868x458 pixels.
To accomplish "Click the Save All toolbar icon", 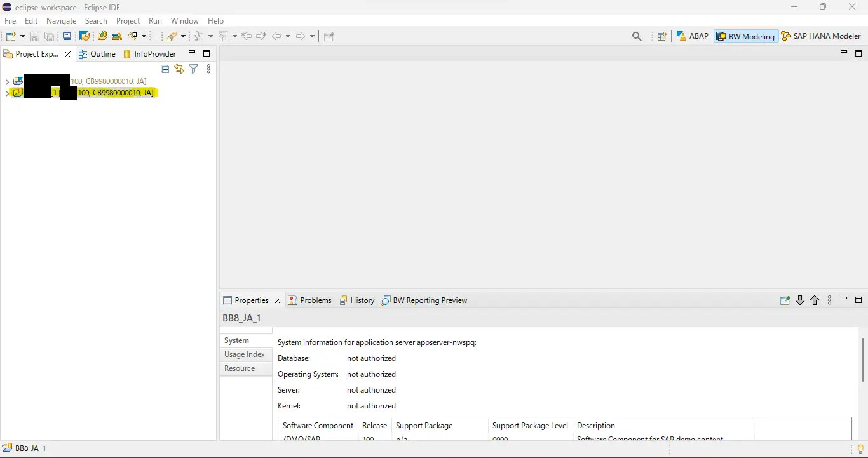I will click(50, 36).
